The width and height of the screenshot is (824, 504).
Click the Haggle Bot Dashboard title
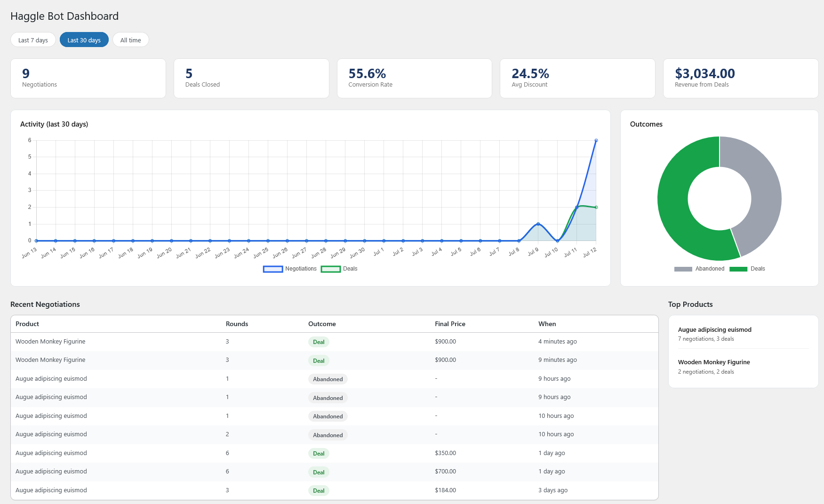[x=64, y=16]
